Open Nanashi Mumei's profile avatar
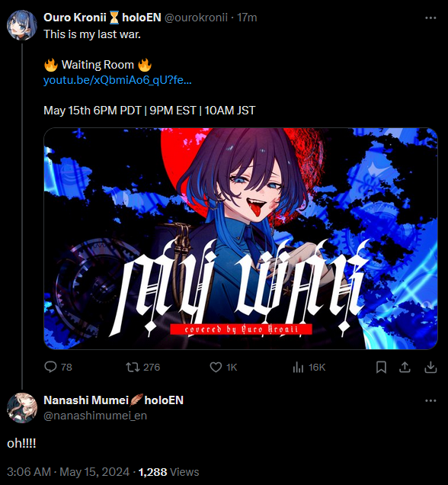Screen dimensions: 448x485 pyautogui.click(x=22, y=408)
